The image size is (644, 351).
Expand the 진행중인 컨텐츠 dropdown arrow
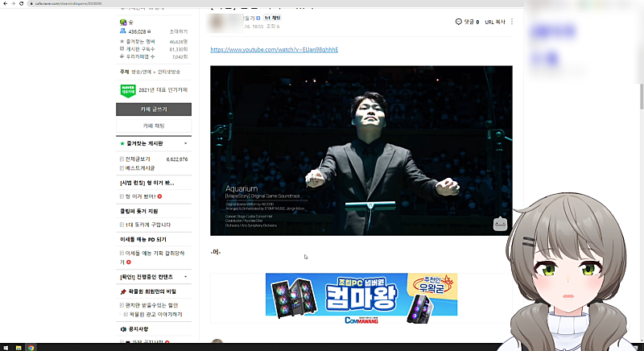tap(186, 277)
